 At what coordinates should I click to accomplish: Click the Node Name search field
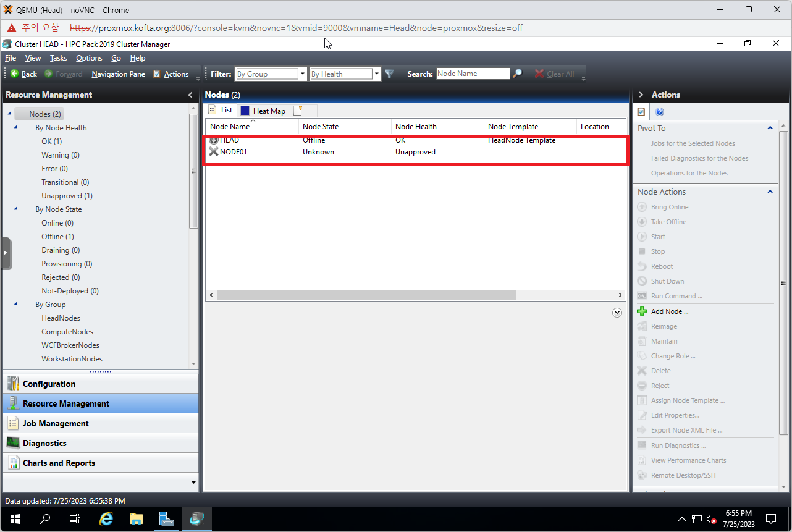[473, 74]
